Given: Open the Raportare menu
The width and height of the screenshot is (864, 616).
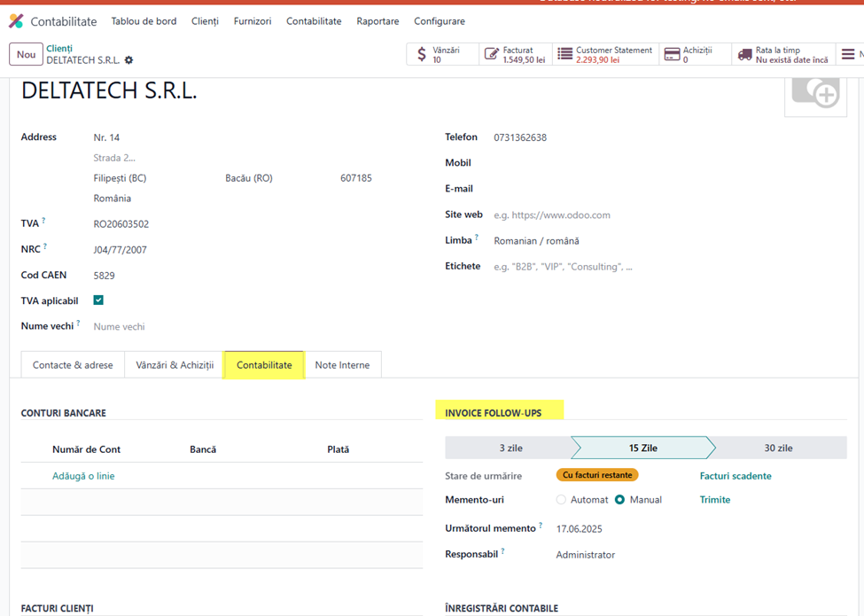Looking at the screenshot, I should click(378, 21).
